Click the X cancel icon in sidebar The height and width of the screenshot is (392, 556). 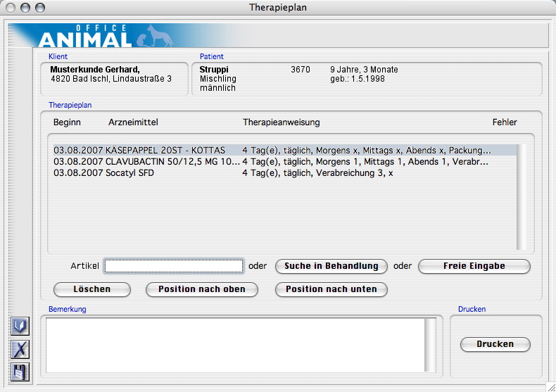20,348
